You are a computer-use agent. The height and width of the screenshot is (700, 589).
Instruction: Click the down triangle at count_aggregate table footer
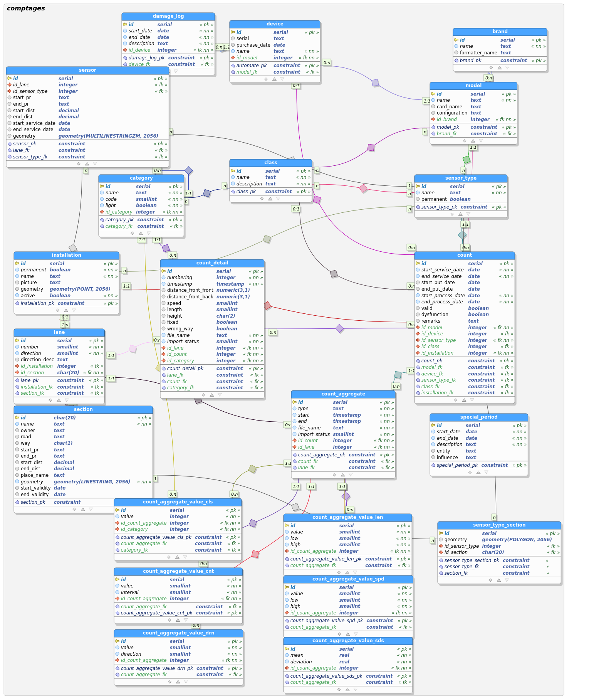click(351, 475)
